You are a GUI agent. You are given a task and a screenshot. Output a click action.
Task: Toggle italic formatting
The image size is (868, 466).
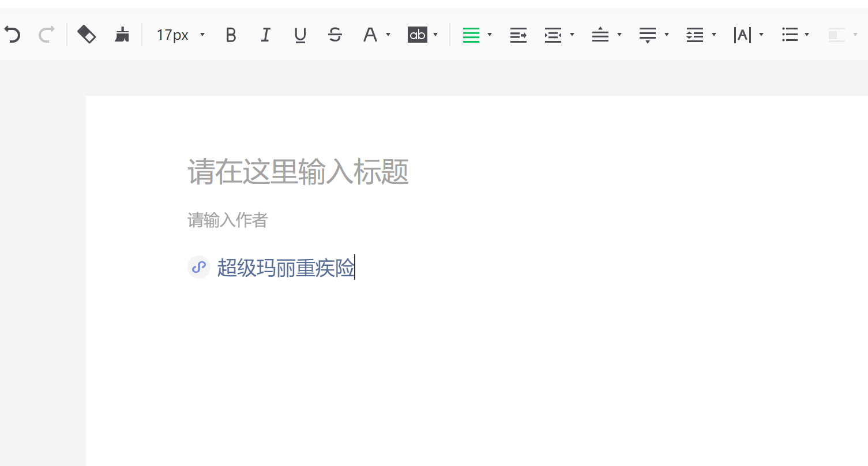[x=265, y=35]
